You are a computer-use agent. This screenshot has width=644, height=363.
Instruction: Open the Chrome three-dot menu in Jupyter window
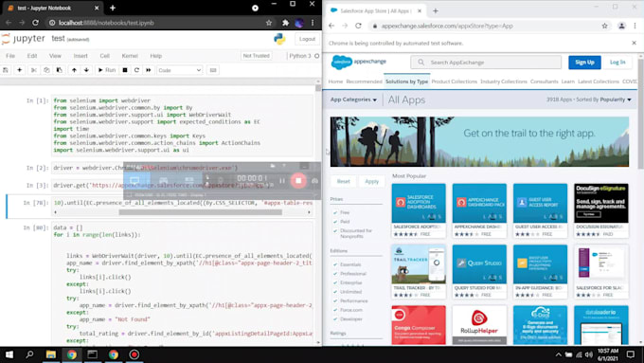coord(313,23)
